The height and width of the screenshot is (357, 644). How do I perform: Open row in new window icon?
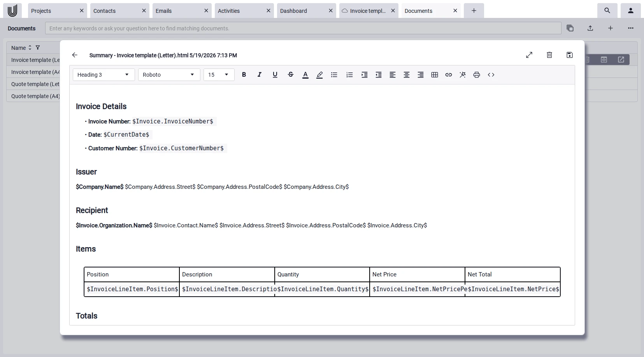tap(621, 60)
